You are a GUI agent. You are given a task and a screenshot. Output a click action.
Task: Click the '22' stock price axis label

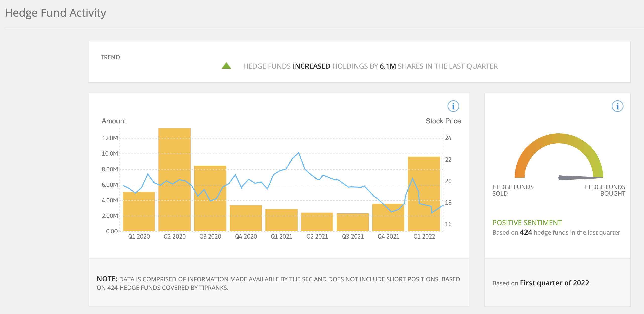[x=448, y=160]
